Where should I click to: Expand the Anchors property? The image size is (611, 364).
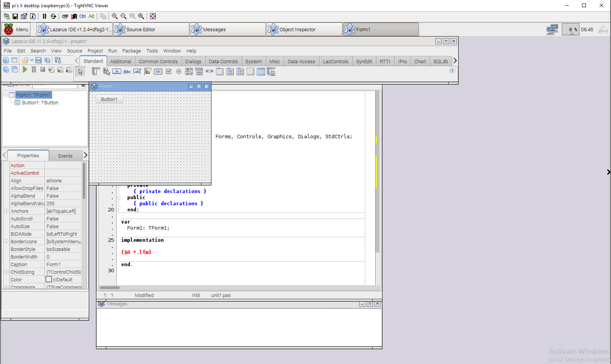coord(6,211)
